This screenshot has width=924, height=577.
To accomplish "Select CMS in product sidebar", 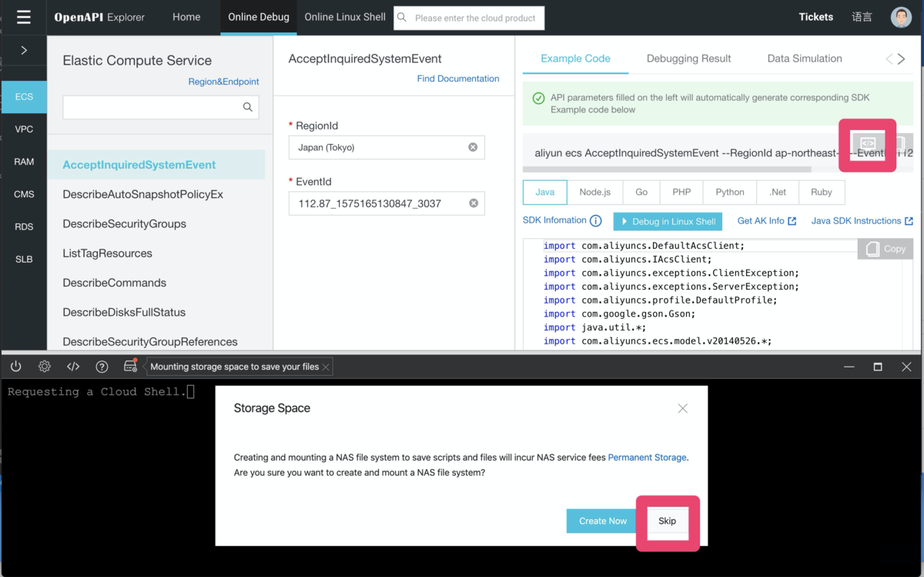I will pyautogui.click(x=24, y=194).
